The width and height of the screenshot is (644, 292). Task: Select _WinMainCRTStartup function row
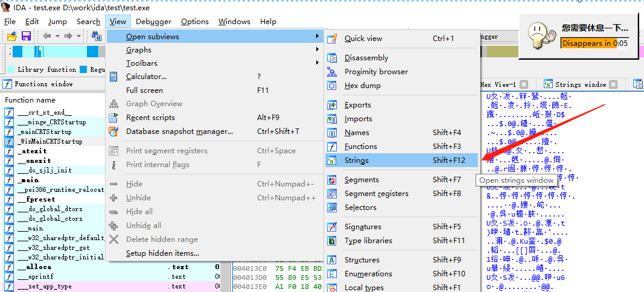53,141
